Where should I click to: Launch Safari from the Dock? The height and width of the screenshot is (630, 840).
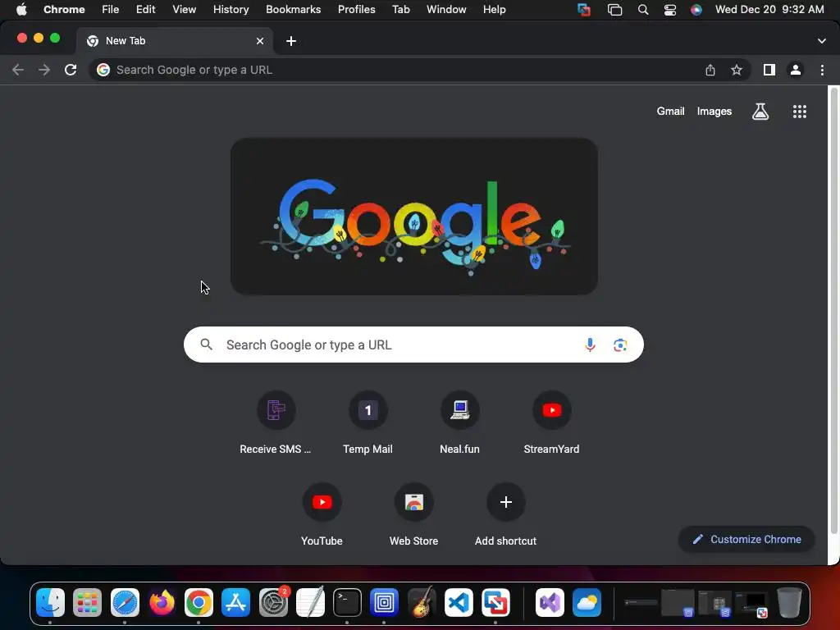(125, 603)
